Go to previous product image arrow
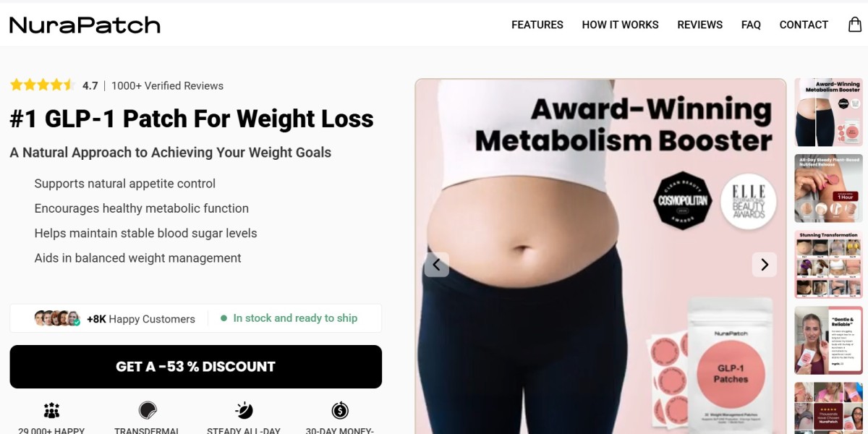Image resolution: width=868 pixels, height=434 pixels. (x=436, y=265)
